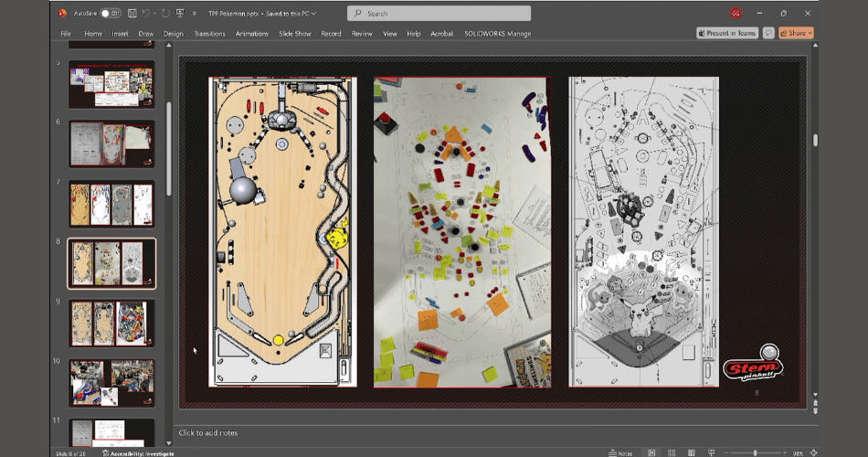
Task: Select Normal view button in status bar
Action: tap(651, 453)
